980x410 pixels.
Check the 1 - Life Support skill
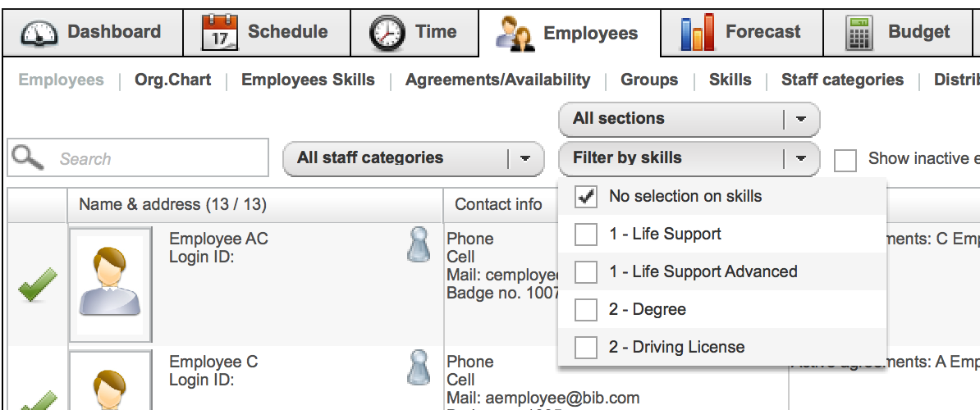(x=586, y=235)
